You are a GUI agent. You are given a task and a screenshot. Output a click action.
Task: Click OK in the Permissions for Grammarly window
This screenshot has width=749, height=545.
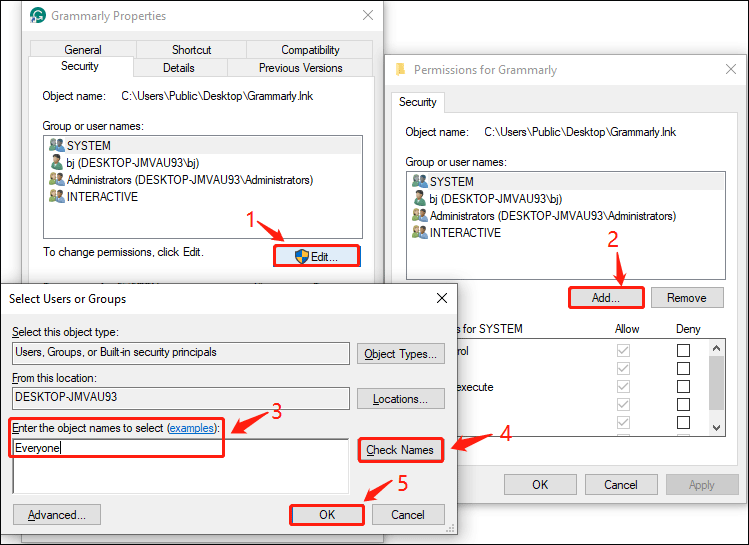point(540,485)
